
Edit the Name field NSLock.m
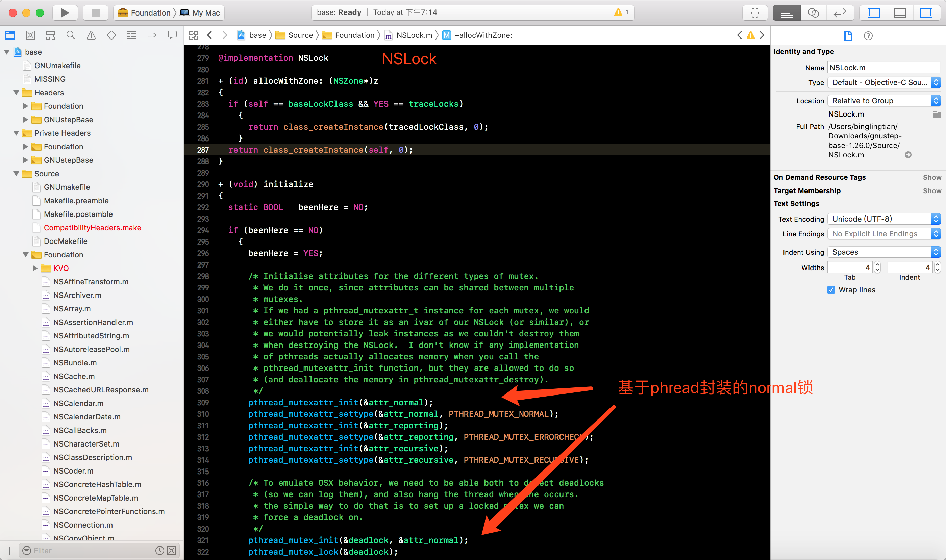click(884, 68)
